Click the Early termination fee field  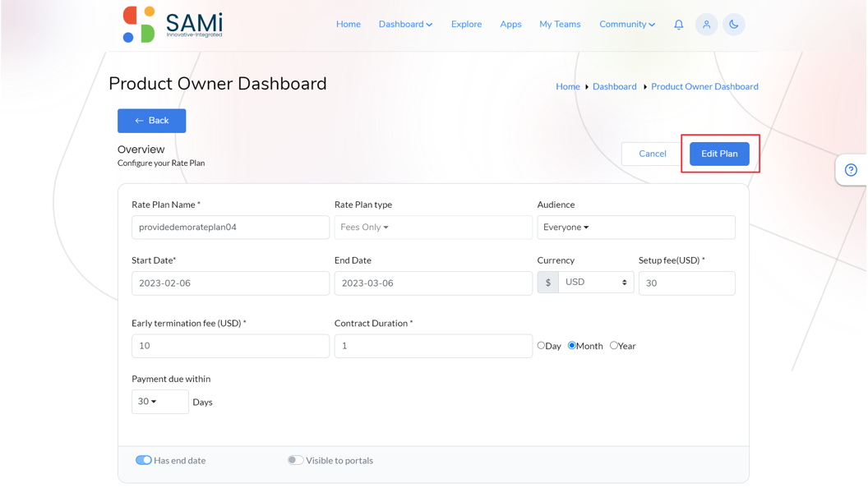230,346
